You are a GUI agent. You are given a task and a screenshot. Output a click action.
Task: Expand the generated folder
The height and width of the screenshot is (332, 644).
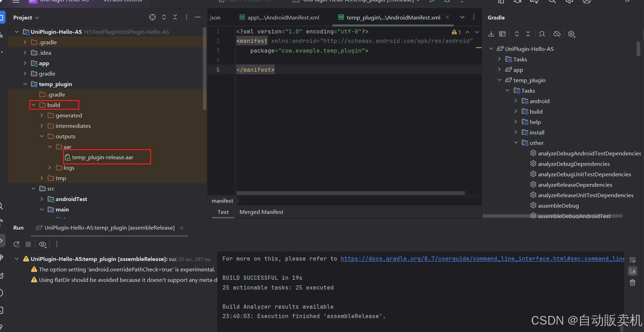click(42, 115)
